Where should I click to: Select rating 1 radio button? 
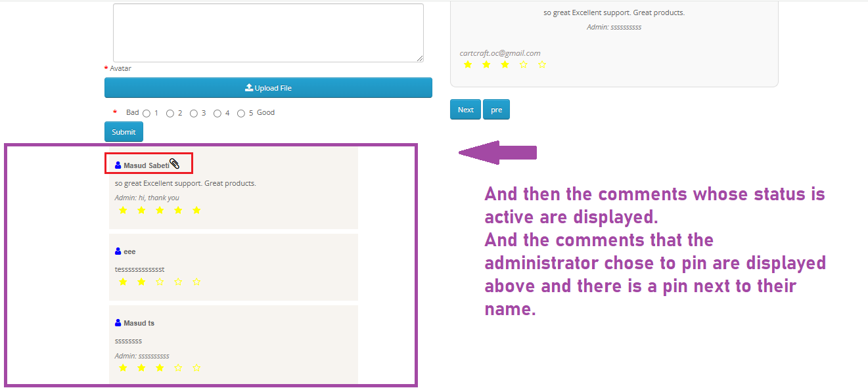(147, 114)
